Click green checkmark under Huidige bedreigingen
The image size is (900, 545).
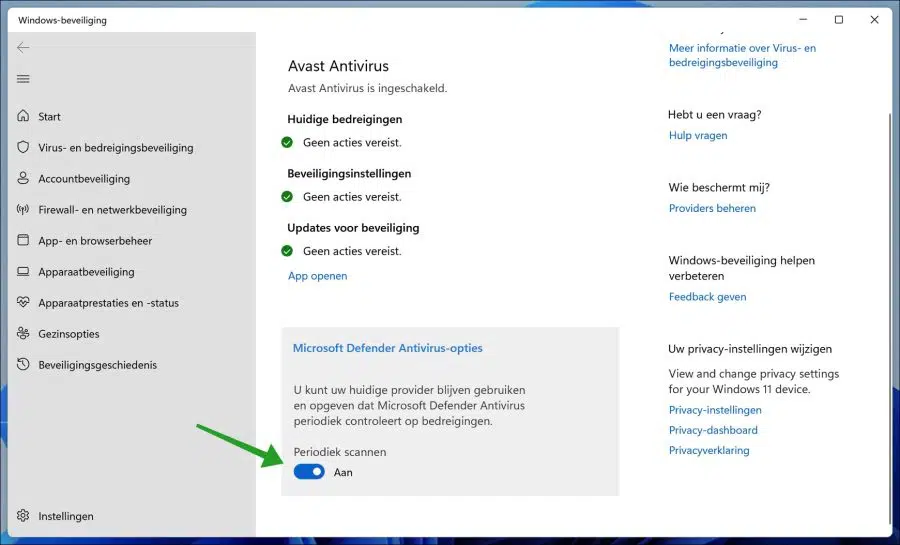[287, 142]
